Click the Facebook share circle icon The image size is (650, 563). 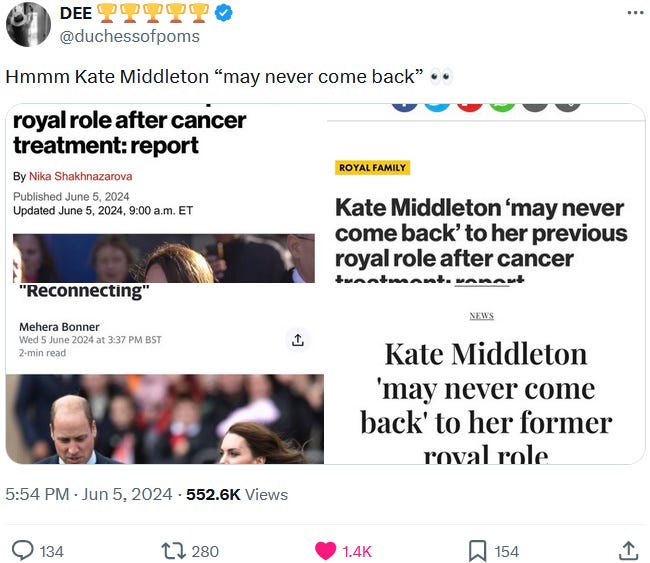pos(404,106)
